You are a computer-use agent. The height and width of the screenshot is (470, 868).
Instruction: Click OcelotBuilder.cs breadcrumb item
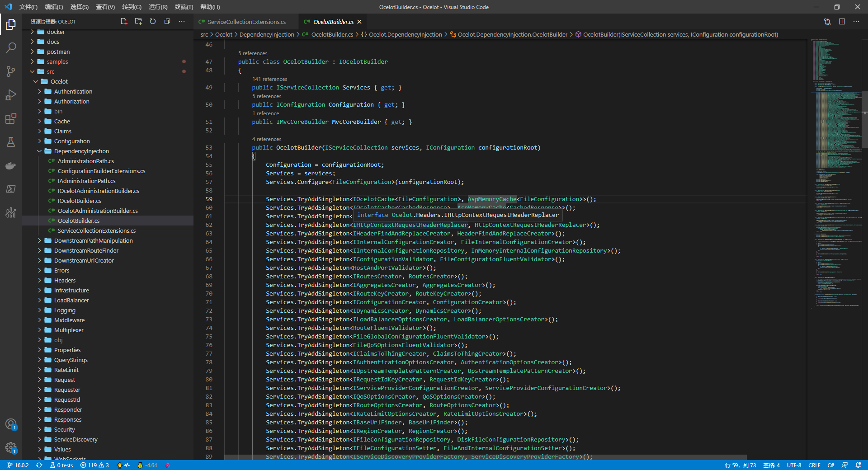[332, 34]
